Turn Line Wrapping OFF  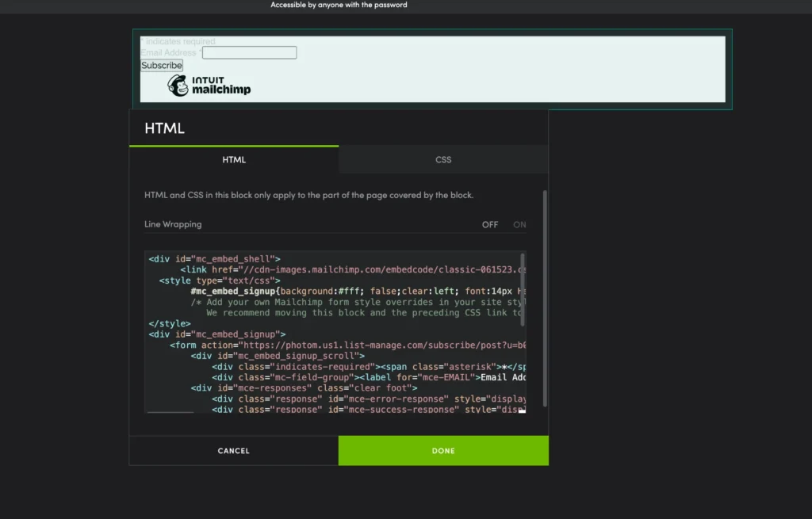[x=490, y=224]
